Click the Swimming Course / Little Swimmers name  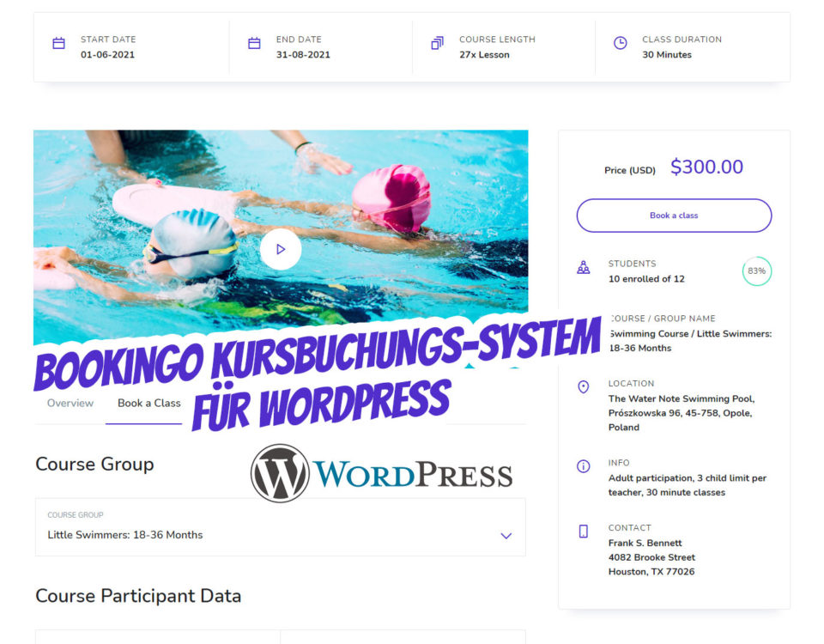coord(690,341)
